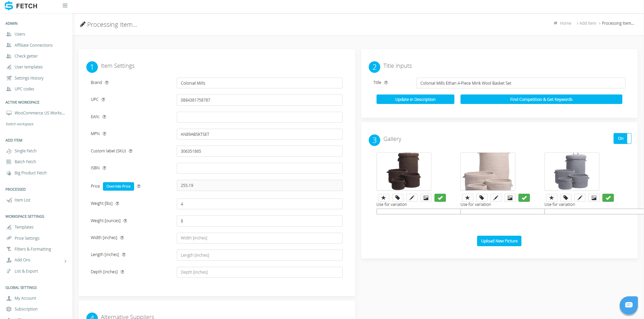644x319 pixels.
Task: Click the brown basket thumbnail
Action: pyautogui.click(x=404, y=171)
